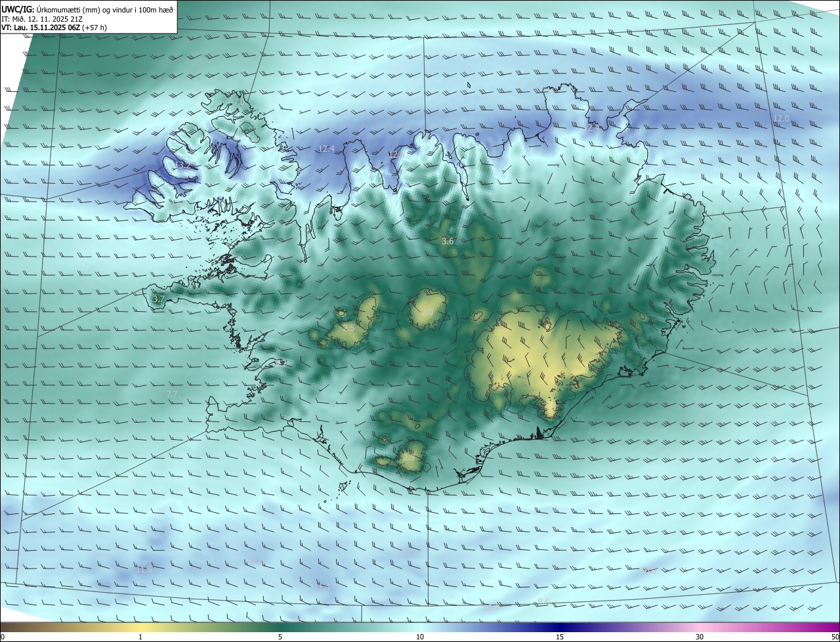Viewport: 840px width, 642px height.
Task: Click the yellow band of the color scale
Action: (x=140, y=628)
